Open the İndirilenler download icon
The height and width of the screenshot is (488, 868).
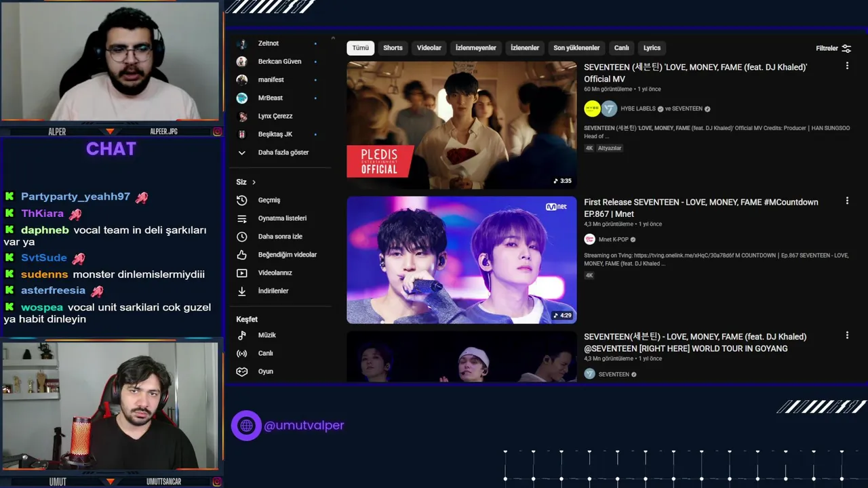tap(242, 291)
